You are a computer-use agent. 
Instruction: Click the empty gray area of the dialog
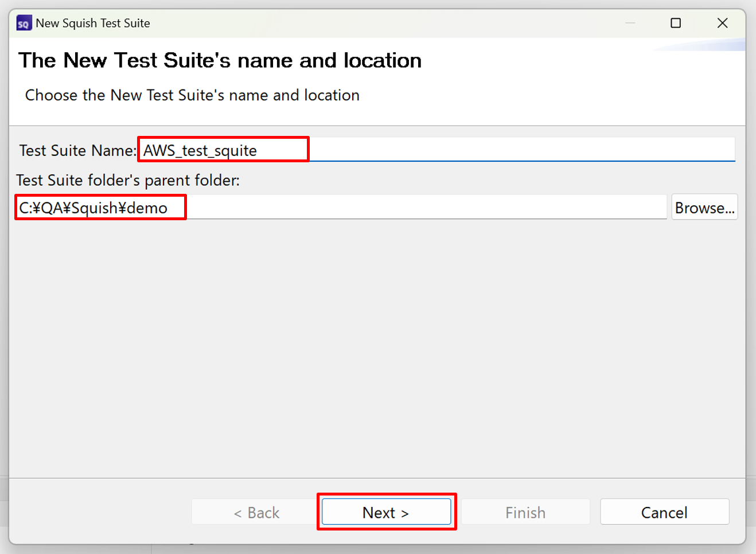377,344
